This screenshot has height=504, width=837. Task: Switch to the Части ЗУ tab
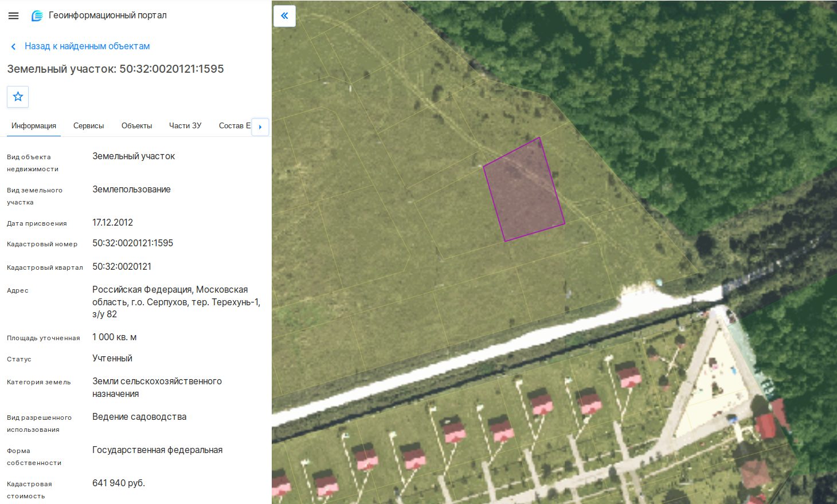(185, 126)
